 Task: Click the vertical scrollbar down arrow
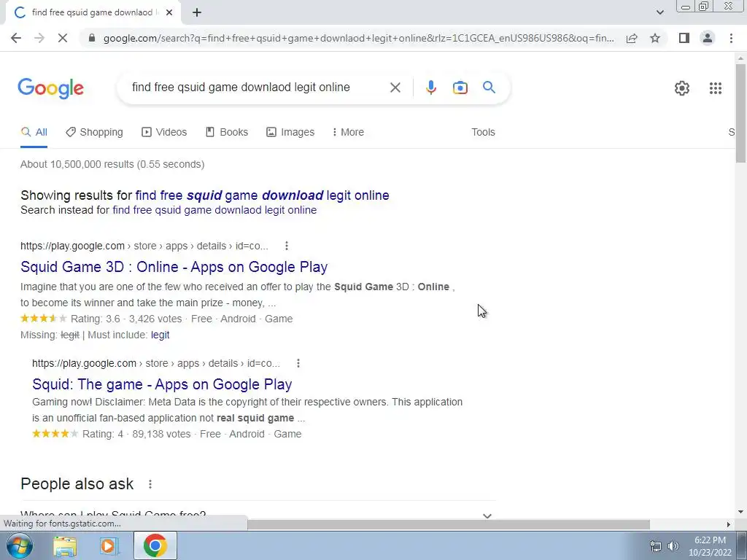(x=740, y=513)
